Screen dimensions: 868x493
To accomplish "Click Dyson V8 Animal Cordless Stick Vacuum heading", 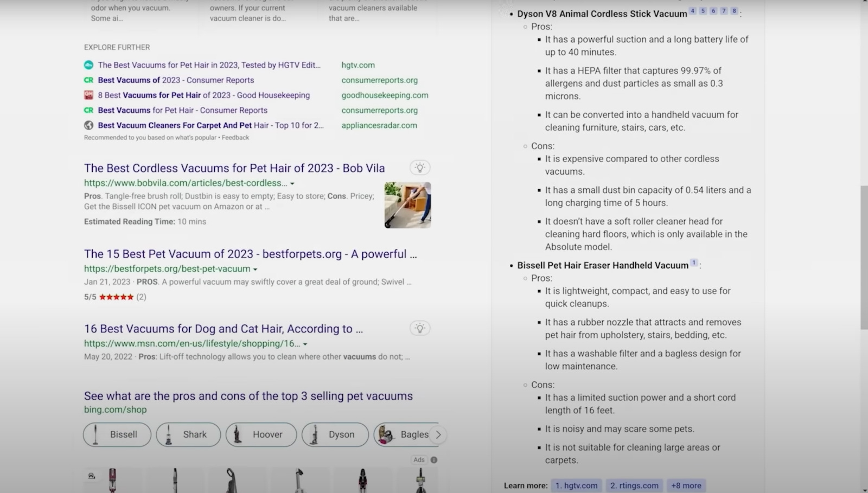I will (x=602, y=14).
